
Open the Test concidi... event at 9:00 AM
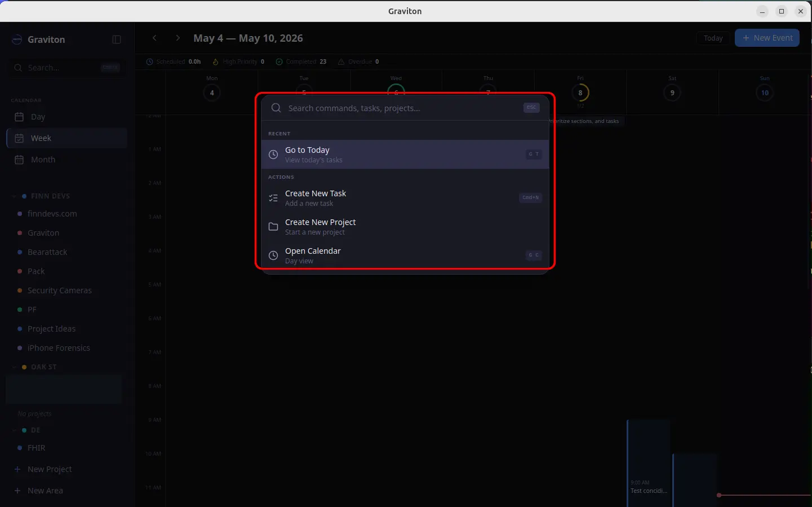pyautogui.click(x=649, y=462)
